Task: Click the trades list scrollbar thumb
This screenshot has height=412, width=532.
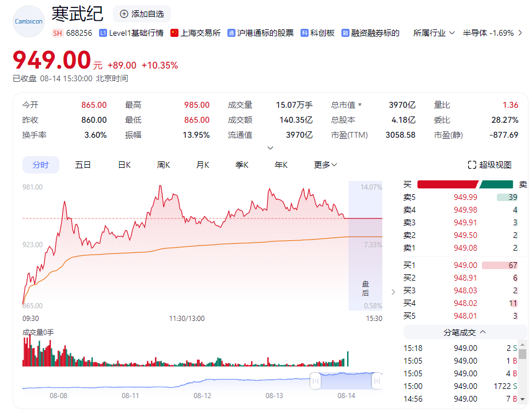Action: pyautogui.click(x=523, y=354)
